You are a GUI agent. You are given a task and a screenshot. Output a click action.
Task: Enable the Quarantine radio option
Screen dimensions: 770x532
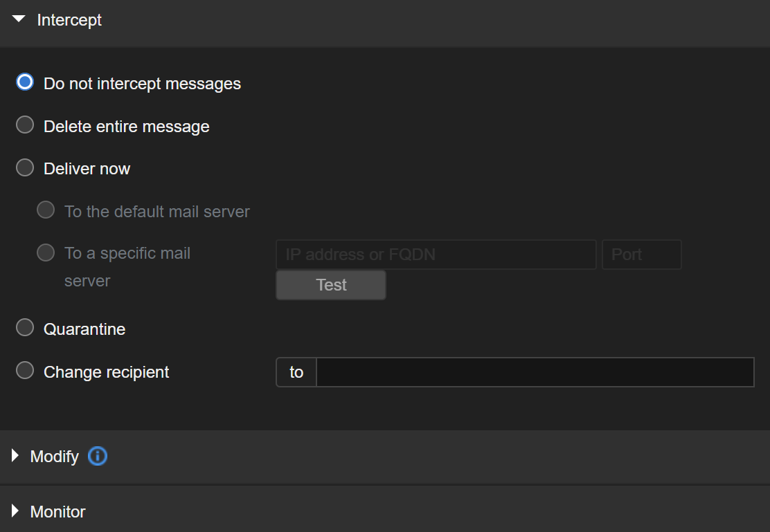coord(25,328)
